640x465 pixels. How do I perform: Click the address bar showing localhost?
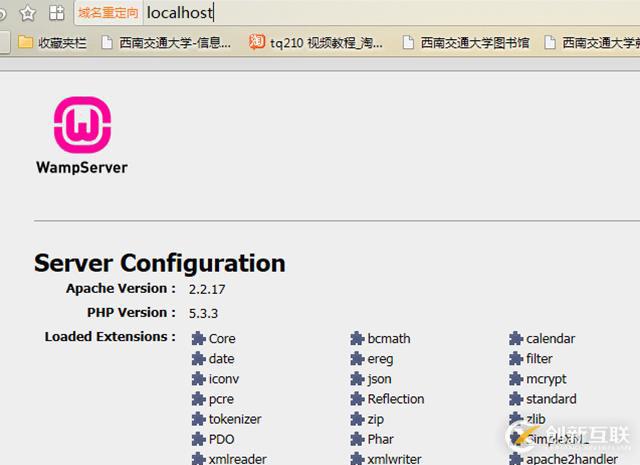point(355,13)
